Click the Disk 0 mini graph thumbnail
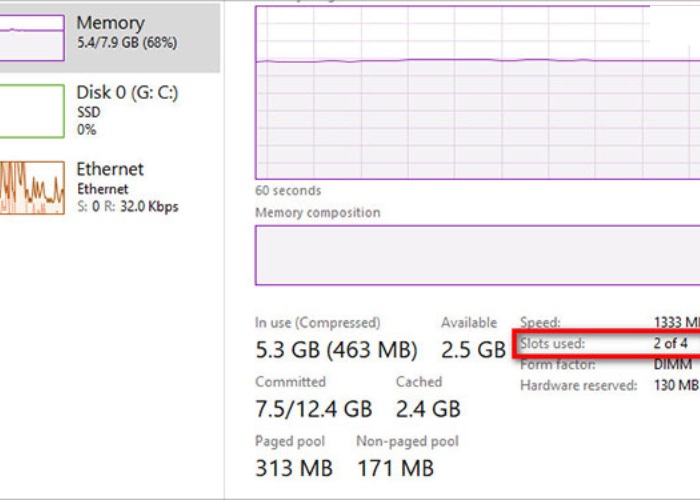 pyautogui.click(x=32, y=110)
